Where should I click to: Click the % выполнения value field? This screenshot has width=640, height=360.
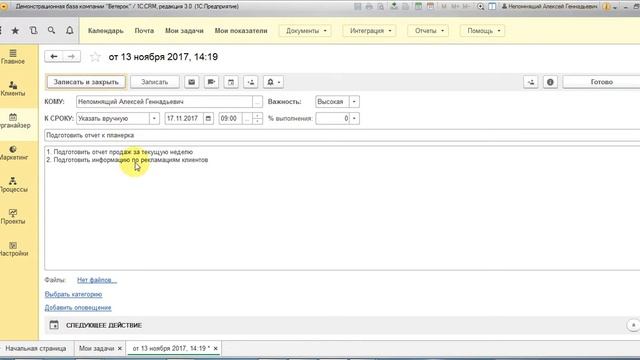click(x=332, y=118)
